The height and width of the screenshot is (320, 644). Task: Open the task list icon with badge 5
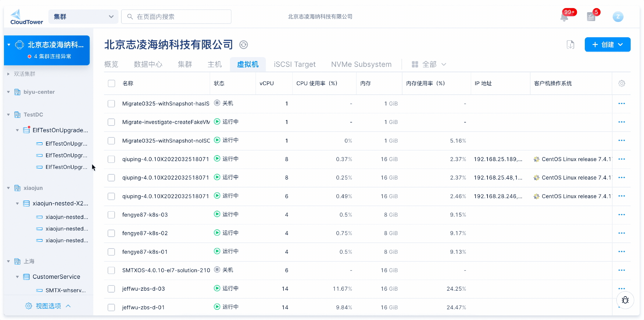coord(591,17)
